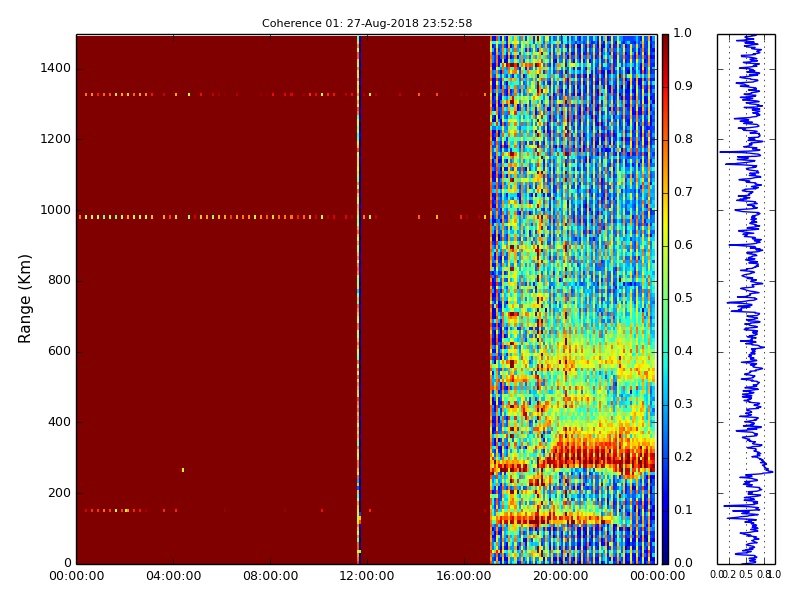Click the vertical stripe near 12:00:00 in the heatmap

pyautogui.click(x=358, y=299)
